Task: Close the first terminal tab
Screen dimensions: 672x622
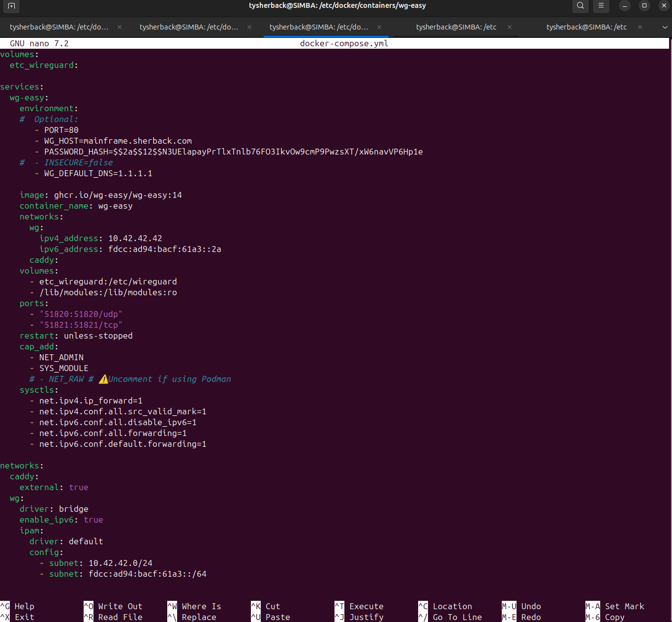Action: [x=120, y=27]
